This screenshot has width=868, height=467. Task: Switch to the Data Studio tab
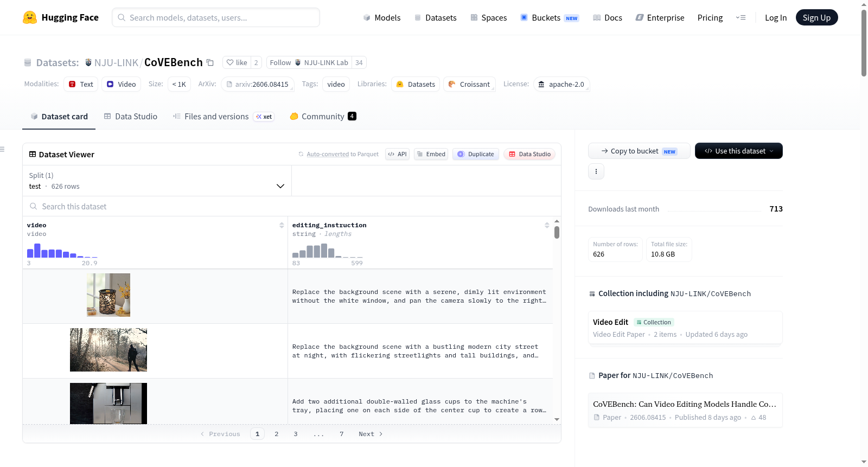131,117
